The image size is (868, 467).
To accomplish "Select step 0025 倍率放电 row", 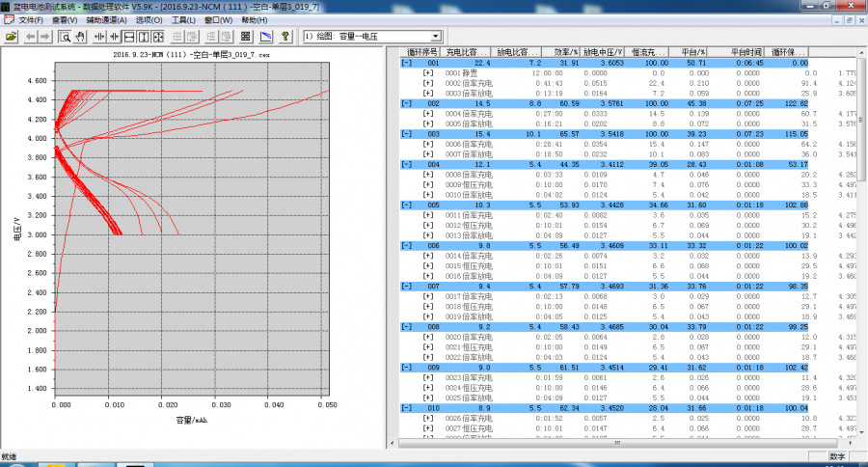I will [x=628, y=398].
